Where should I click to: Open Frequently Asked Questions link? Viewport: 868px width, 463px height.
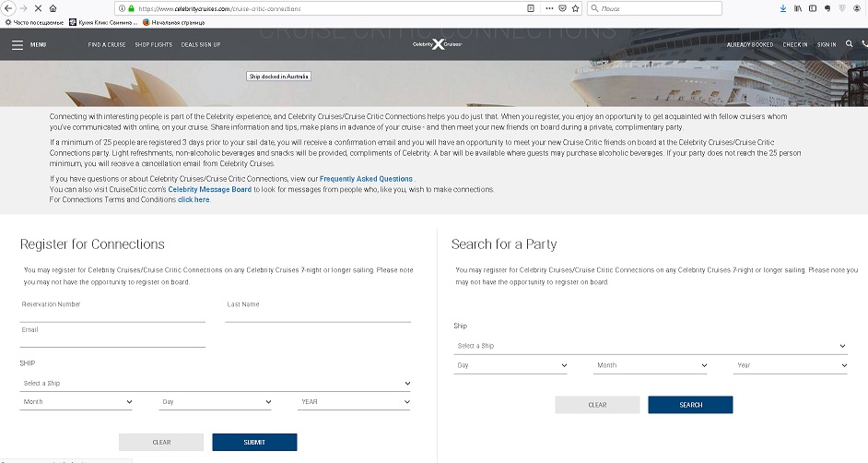[x=366, y=179]
